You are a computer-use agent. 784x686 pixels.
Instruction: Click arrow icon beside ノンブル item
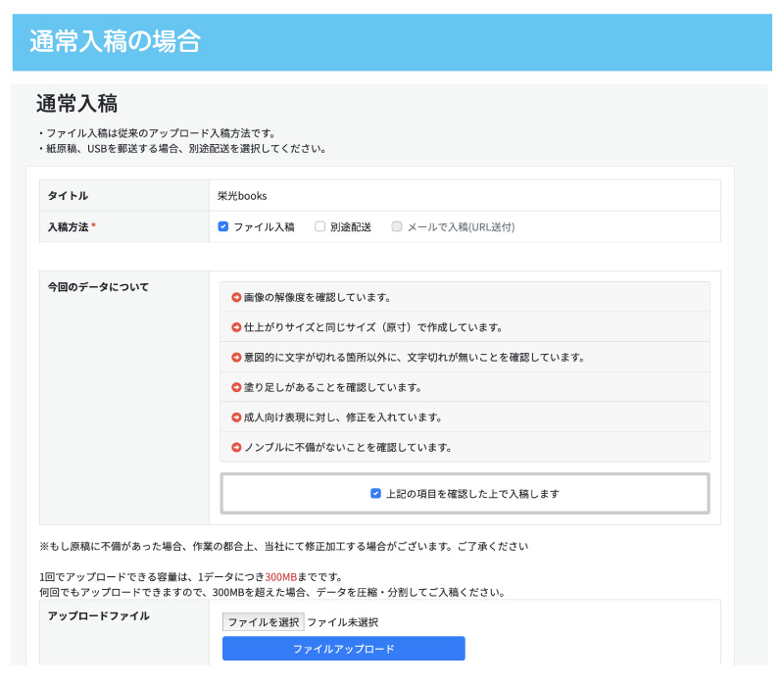236,448
